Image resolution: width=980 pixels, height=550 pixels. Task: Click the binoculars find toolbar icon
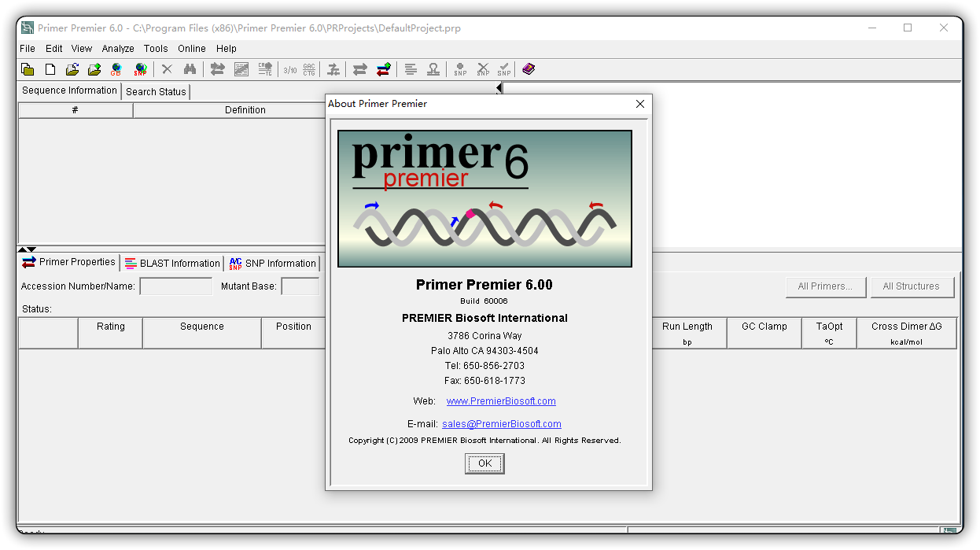[x=190, y=69]
